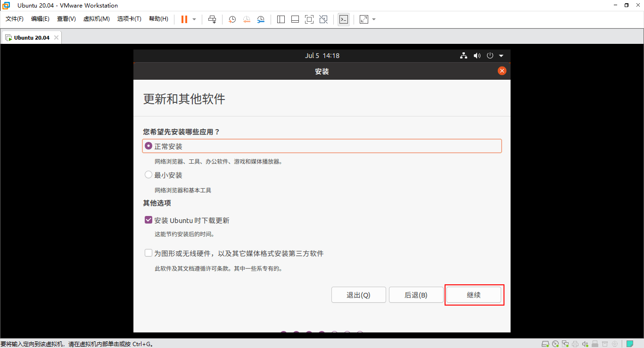Select the 最小安装 radio option
644x348 pixels.
(x=149, y=175)
